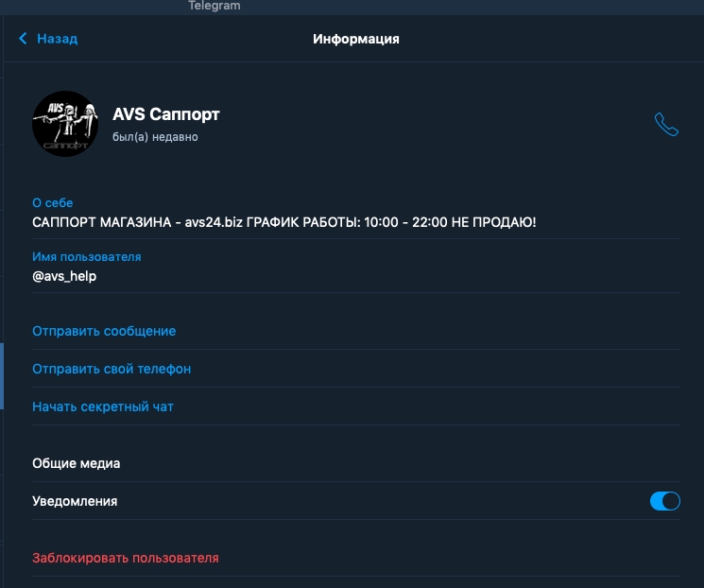
Task: Select the username @avs_help
Action: 64,276
